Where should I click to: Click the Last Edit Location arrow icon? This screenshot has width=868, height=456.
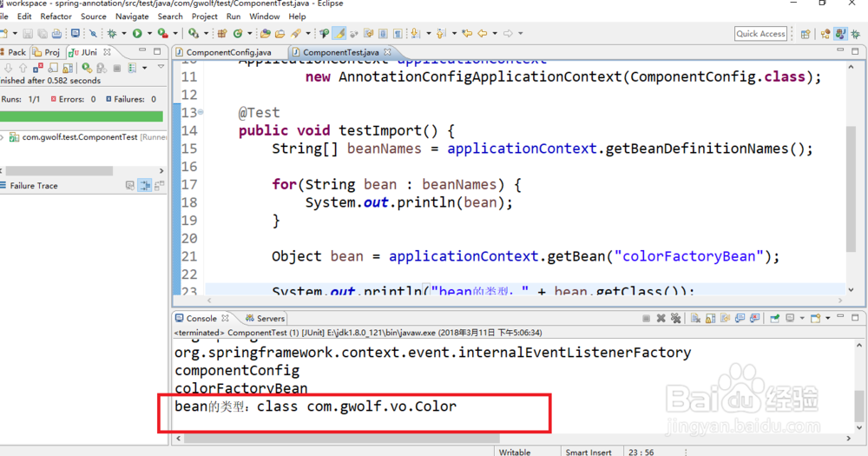click(x=467, y=34)
